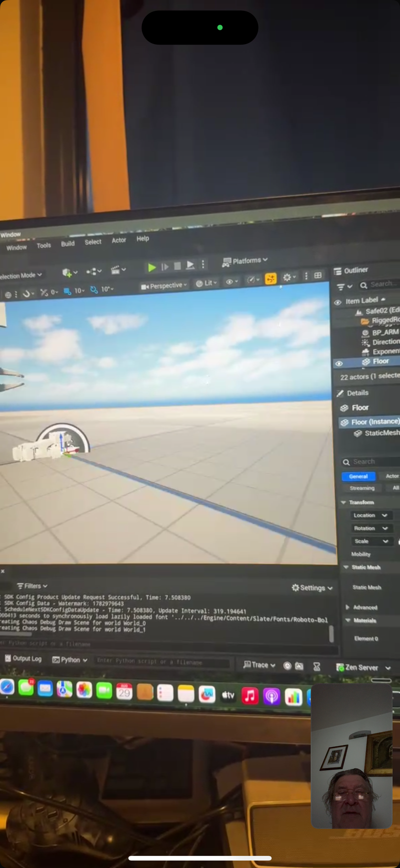Open the Output Log drawer button

(x=23, y=658)
